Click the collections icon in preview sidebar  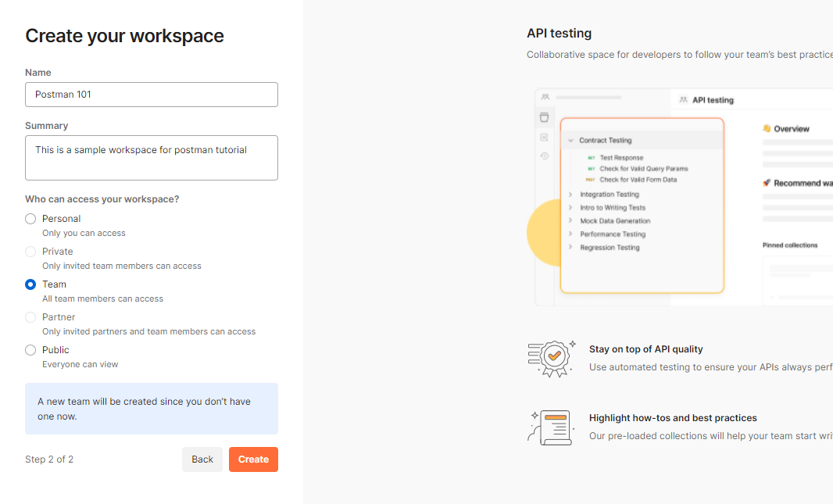[x=544, y=118]
